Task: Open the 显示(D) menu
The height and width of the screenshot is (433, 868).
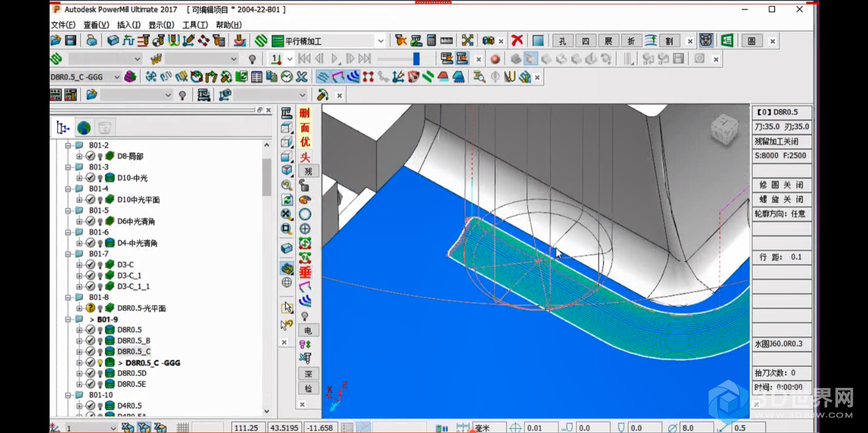Action: coord(161,25)
